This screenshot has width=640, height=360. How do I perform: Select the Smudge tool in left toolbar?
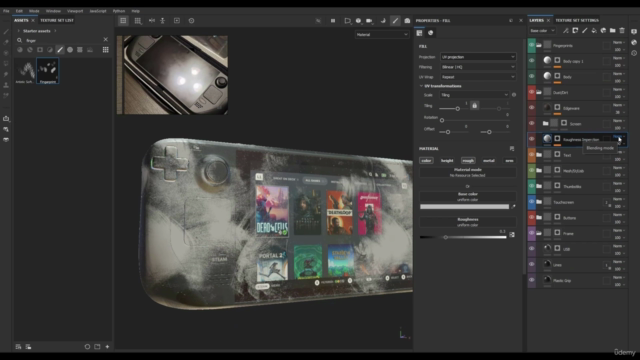6,74
